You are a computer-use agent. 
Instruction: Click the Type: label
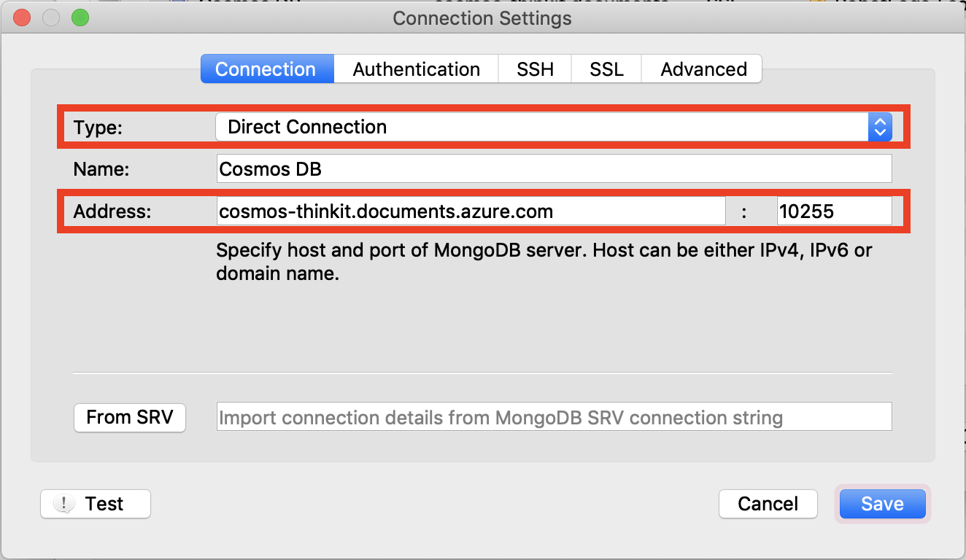[98, 128]
